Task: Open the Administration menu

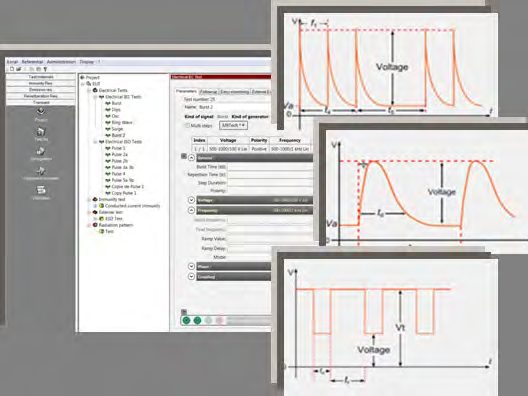Action: coord(61,62)
